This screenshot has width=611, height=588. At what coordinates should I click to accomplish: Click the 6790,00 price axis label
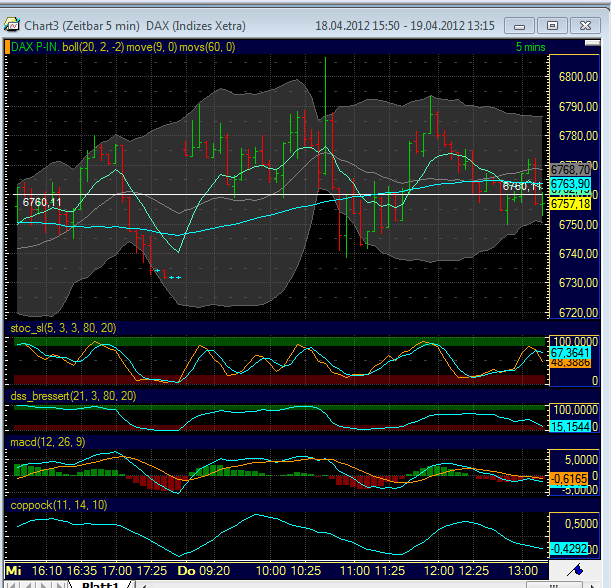click(578, 106)
